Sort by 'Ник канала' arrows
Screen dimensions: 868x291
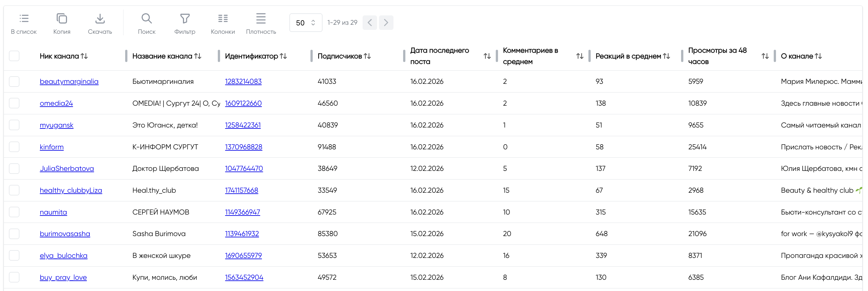[x=84, y=56]
